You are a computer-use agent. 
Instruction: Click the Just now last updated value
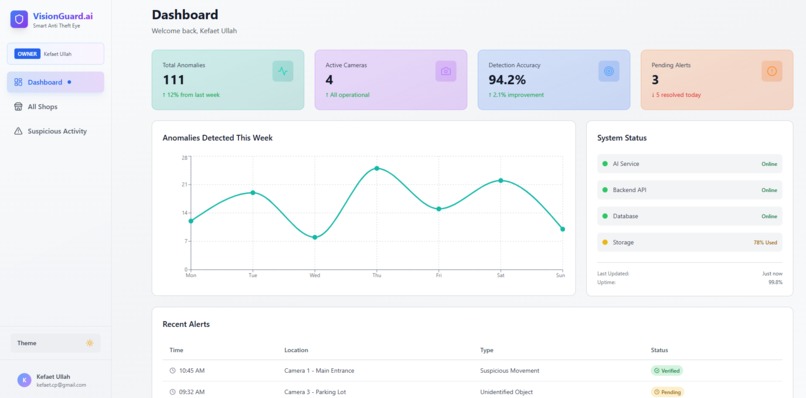[772, 274]
